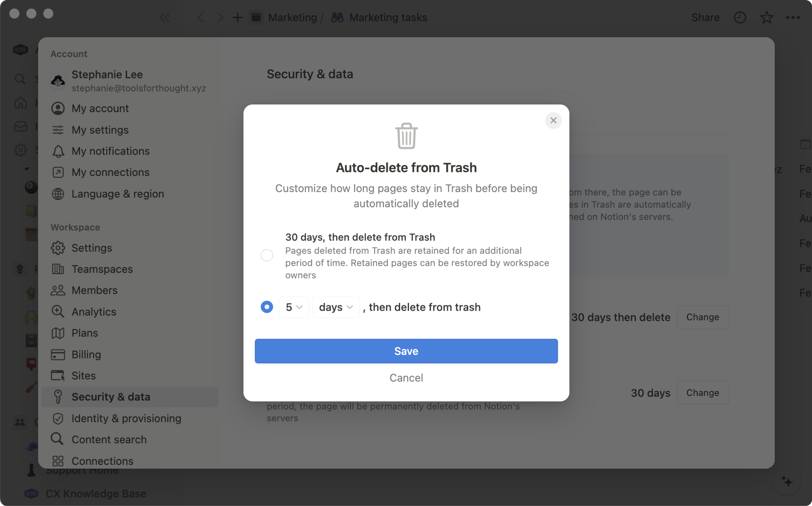The width and height of the screenshot is (812, 506).
Task: Open Identity & provisioning settings
Action: [x=126, y=418]
